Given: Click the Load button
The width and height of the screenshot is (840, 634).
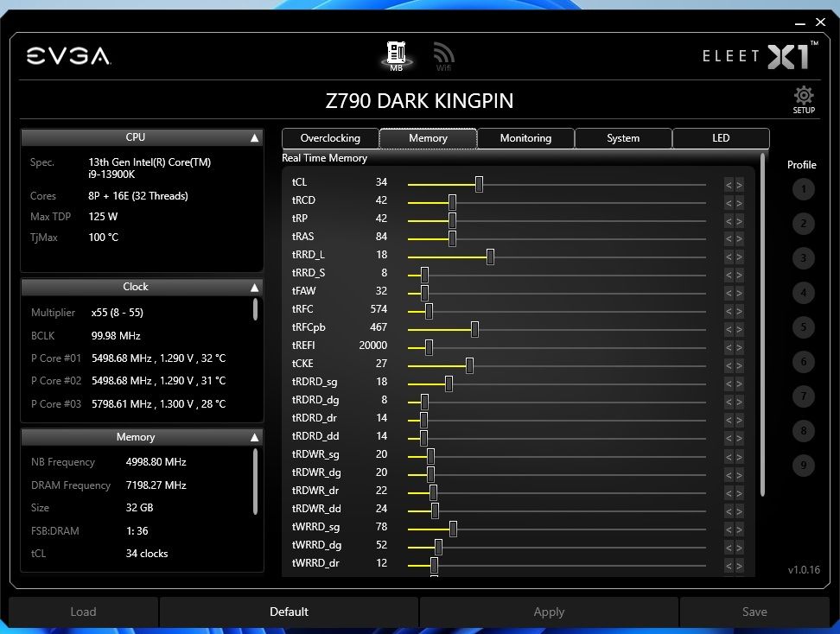Looking at the screenshot, I should [x=83, y=612].
